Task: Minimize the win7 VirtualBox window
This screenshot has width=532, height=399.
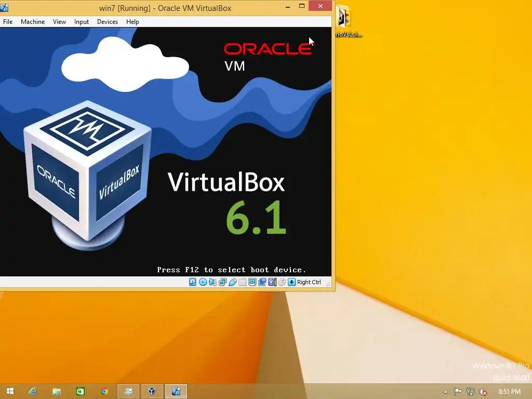Action: point(288,6)
